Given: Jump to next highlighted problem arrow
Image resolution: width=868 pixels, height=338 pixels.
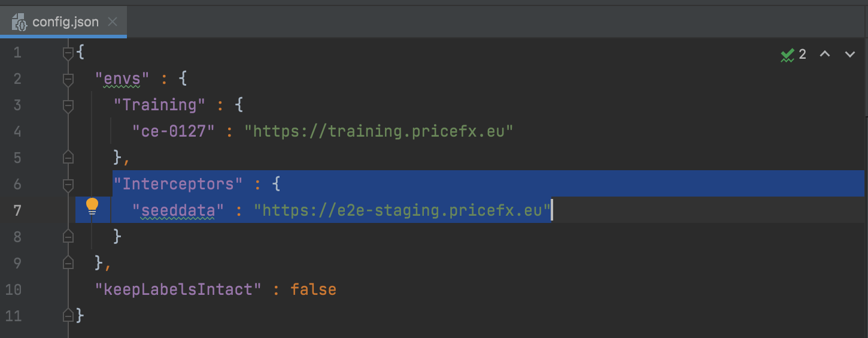Looking at the screenshot, I should (849, 55).
